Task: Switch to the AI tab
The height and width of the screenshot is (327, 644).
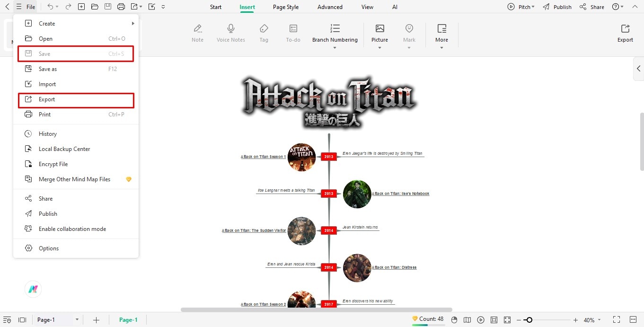Action: click(x=395, y=7)
